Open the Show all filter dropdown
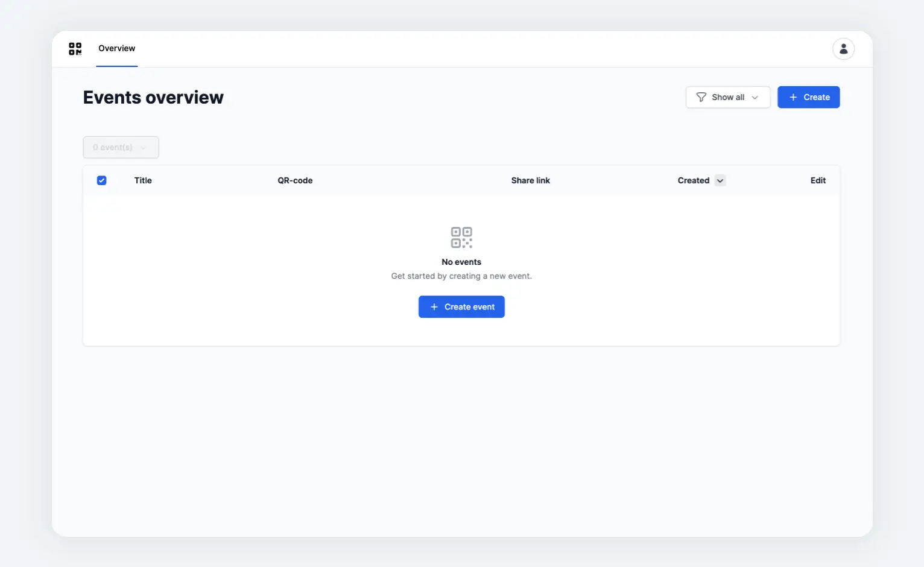The image size is (924, 567). (727, 97)
